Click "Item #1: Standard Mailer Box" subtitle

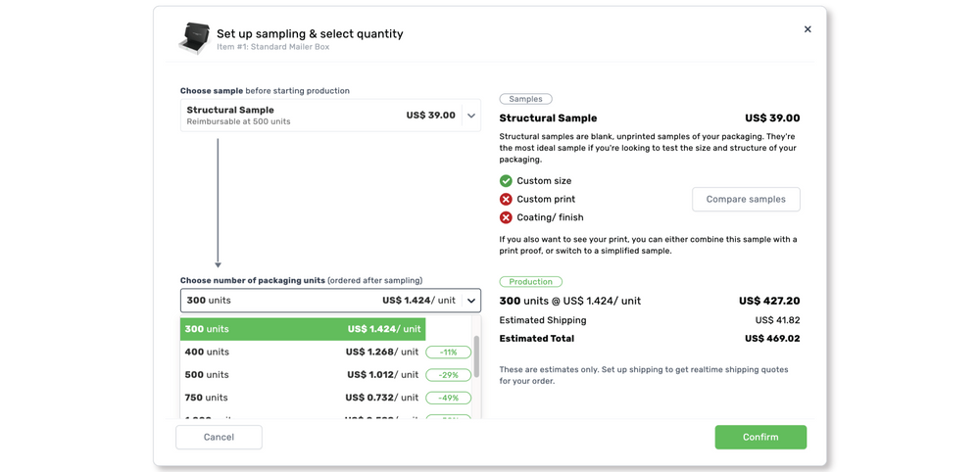coord(273,47)
